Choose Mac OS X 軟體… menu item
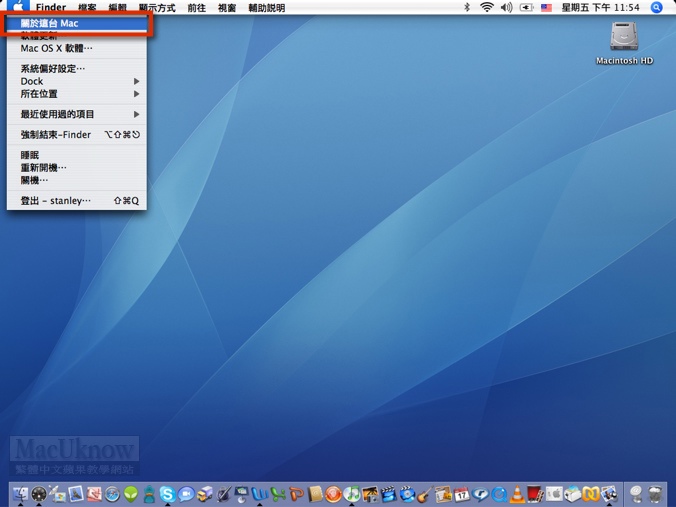The image size is (676, 507). [x=77, y=48]
